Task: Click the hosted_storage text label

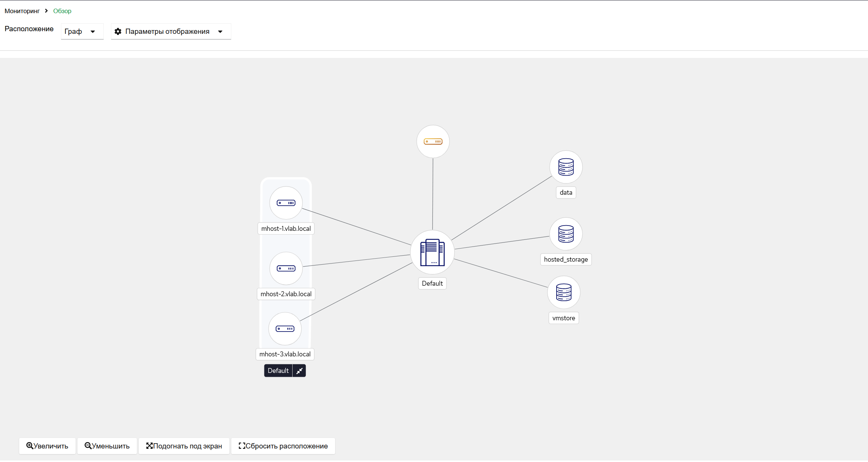Action: 566,259
